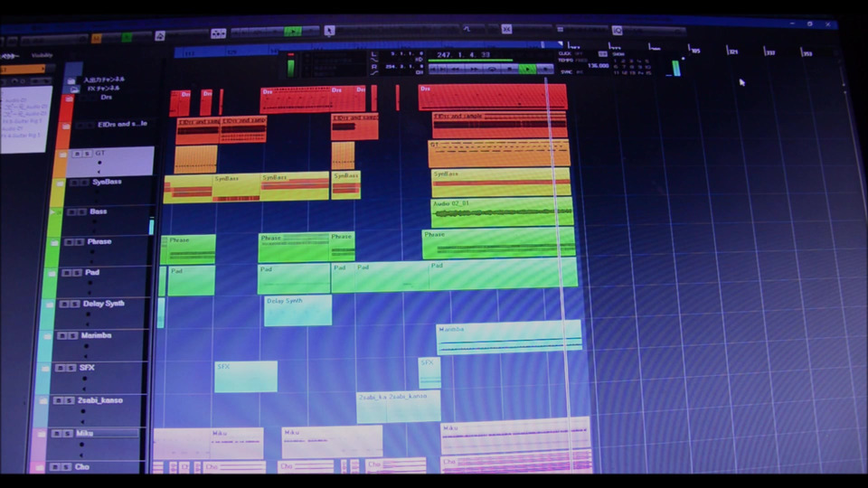868x488 pixels.
Task: Solo the Marimba track
Action: (x=72, y=336)
